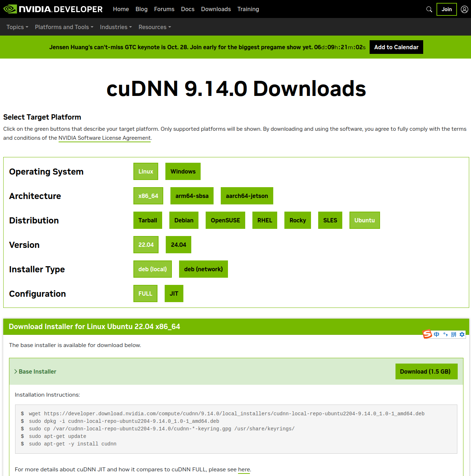Click the Sogou input method S icon
The height and width of the screenshot is (476, 471).
coord(427,334)
